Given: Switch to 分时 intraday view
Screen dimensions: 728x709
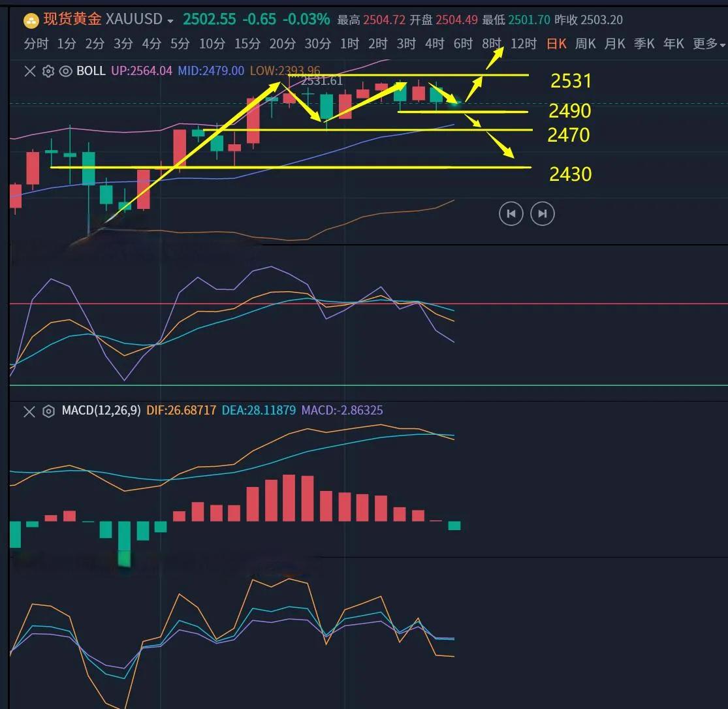Looking at the screenshot, I should 36,44.
